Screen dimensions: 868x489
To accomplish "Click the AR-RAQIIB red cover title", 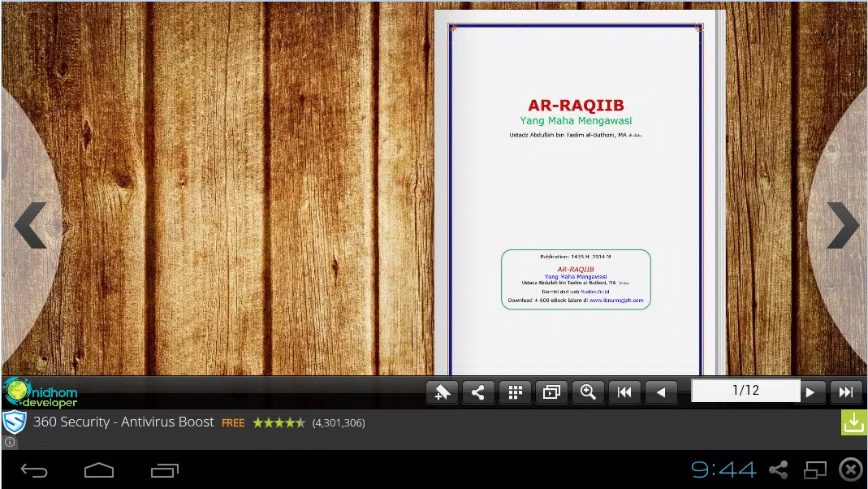I will (x=576, y=106).
